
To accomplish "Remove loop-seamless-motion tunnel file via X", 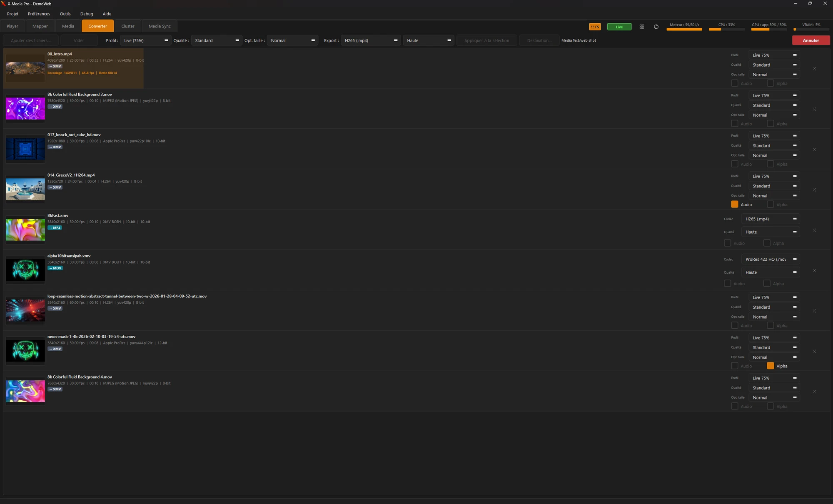I will click(814, 311).
